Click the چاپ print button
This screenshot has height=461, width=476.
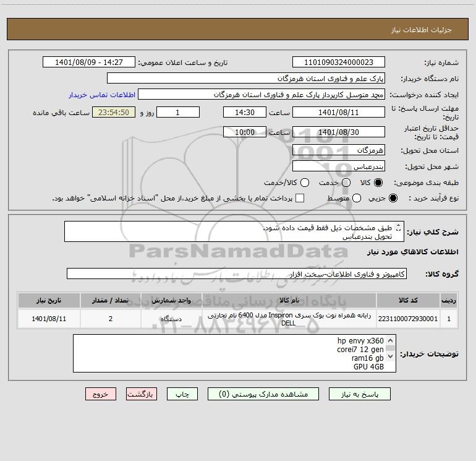[x=182, y=394]
